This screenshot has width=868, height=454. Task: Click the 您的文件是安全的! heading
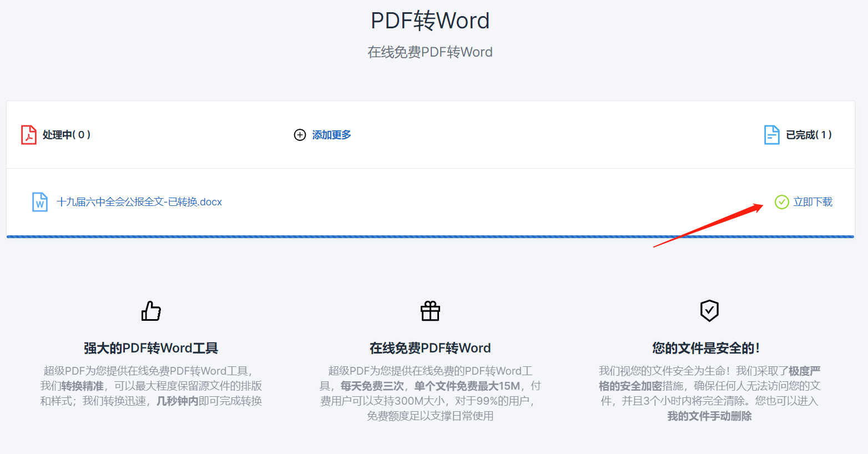pyautogui.click(x=706, y=348)
